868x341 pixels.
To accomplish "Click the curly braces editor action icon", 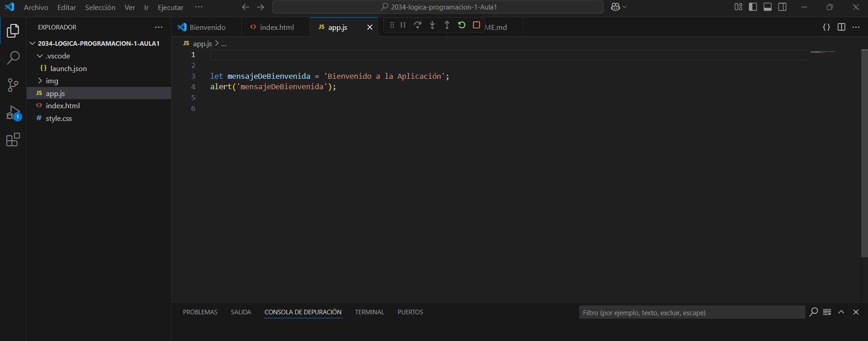I will pos(826,27).
